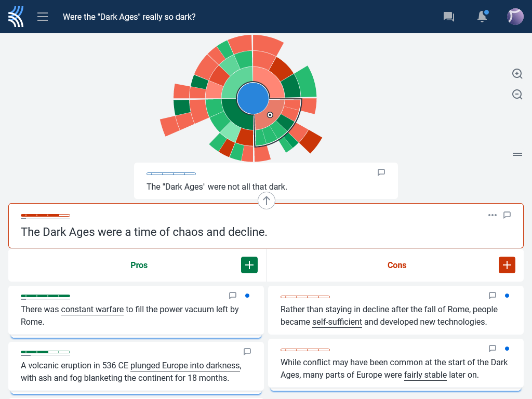Collapse the diagram using the drag handle bars
Image resolution: width=532 pixels, height=399 pixels.
(517, 154)
